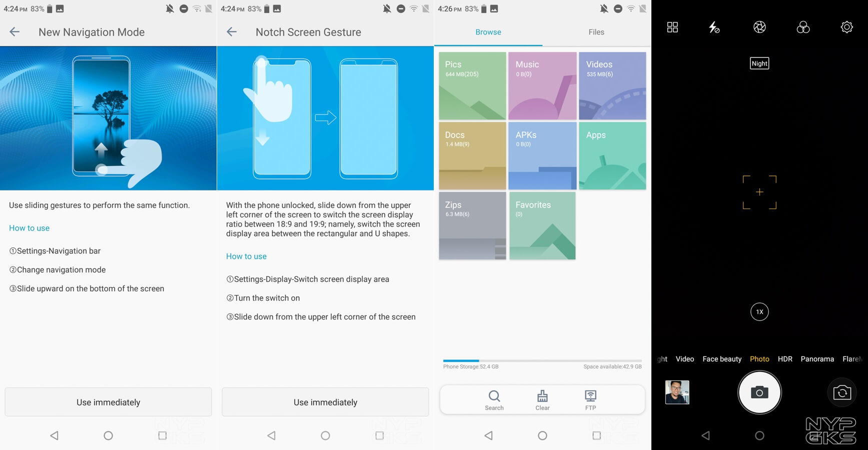The width and height of the screenshot is (868, 450).
Task: Tap Use immediately under New Navigation Mode
Action: click(x=108, y=402)
